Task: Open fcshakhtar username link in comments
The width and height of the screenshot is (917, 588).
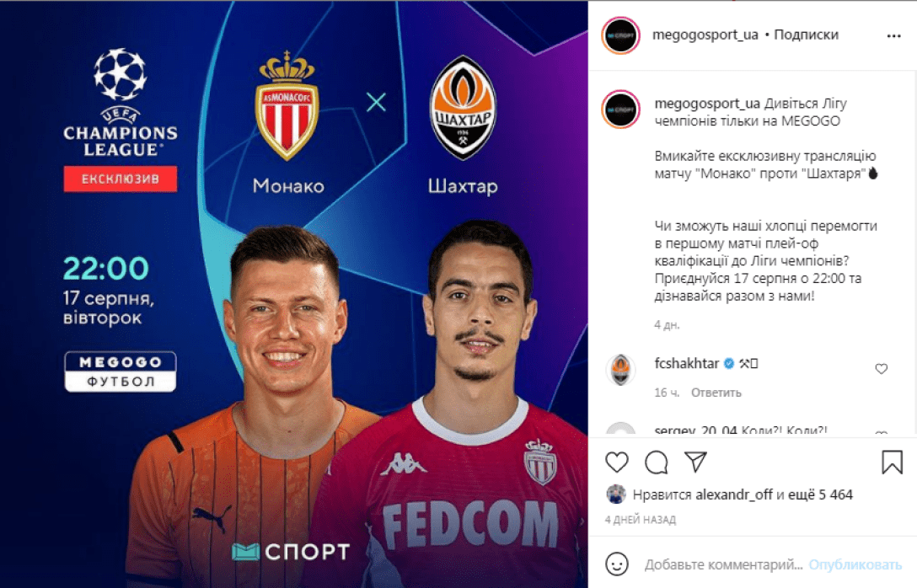Action: pyautogui.click(x=687, y=363)
